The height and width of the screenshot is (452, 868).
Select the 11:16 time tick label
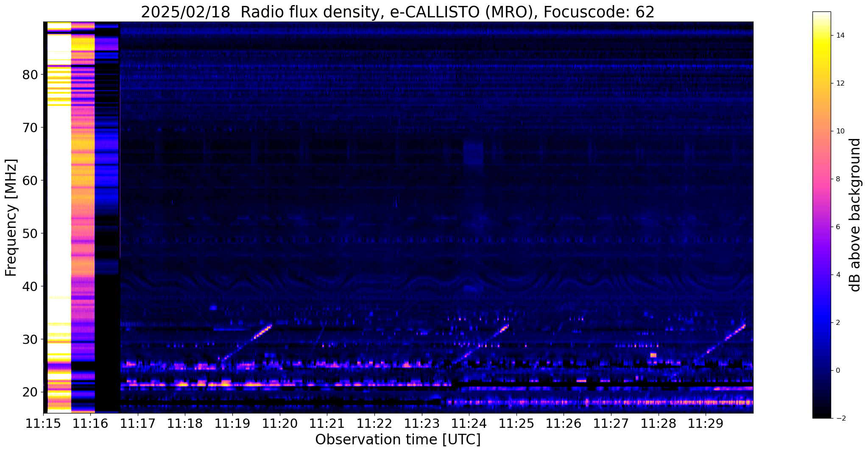coord(90,423)
